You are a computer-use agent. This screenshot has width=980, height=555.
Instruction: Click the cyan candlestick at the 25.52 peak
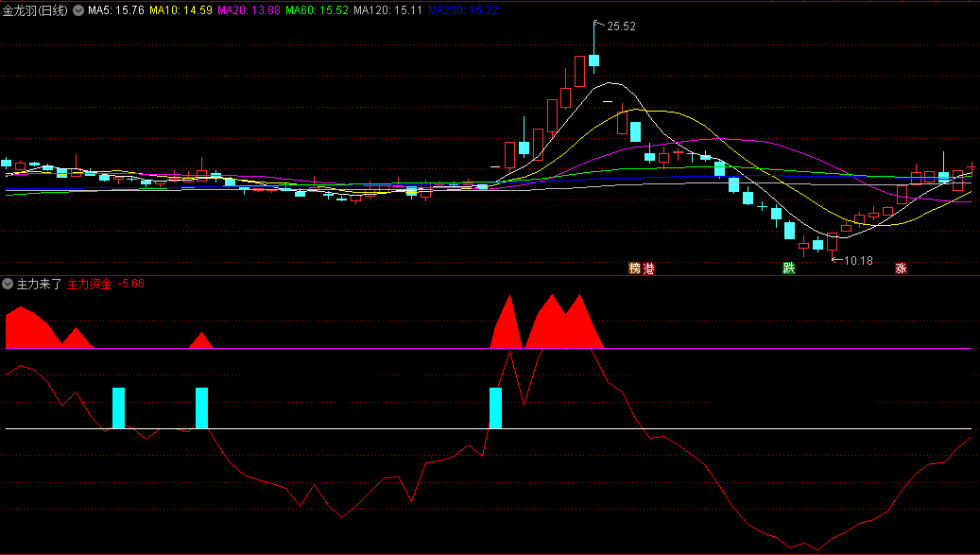[x=594, y=61]
